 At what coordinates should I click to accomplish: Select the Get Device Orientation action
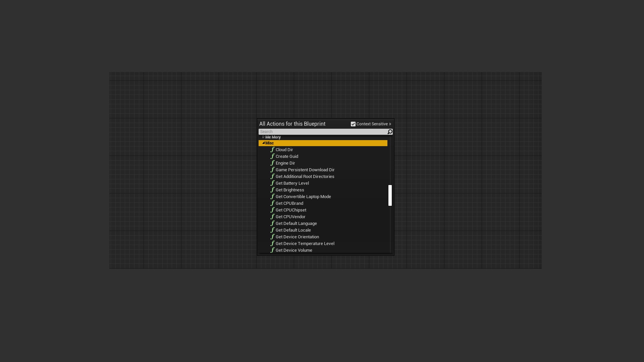tap(297, 237)
